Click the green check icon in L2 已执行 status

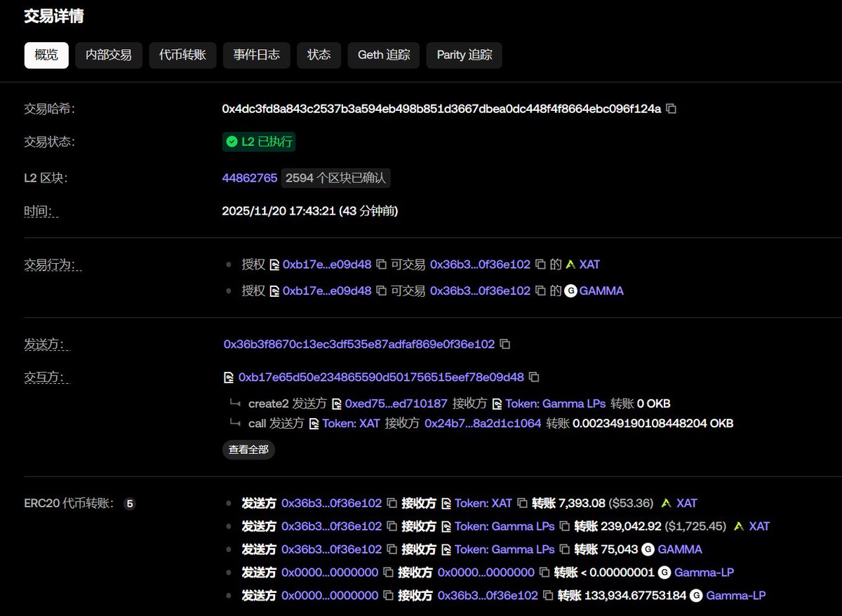pos(232,142)
